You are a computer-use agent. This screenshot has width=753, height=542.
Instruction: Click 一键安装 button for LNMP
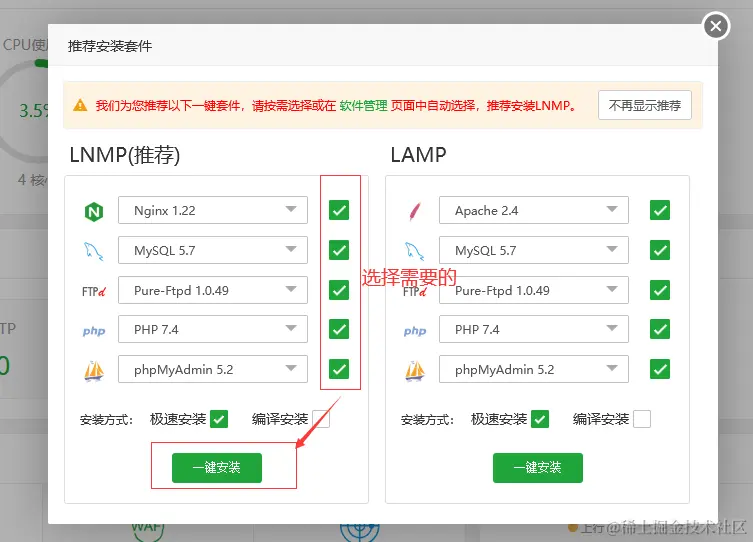[x=217, y=468]
